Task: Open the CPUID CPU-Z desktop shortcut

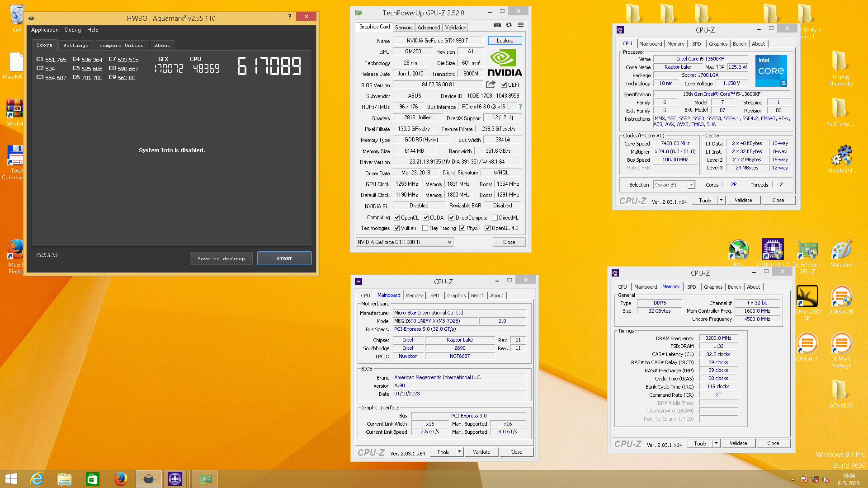Action: 773,252
